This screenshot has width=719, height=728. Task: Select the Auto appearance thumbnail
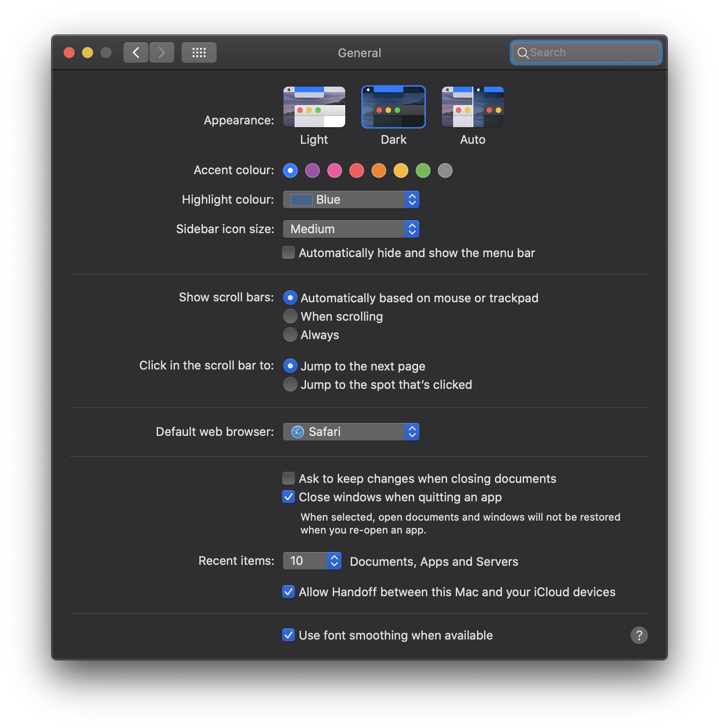(473, 107)
